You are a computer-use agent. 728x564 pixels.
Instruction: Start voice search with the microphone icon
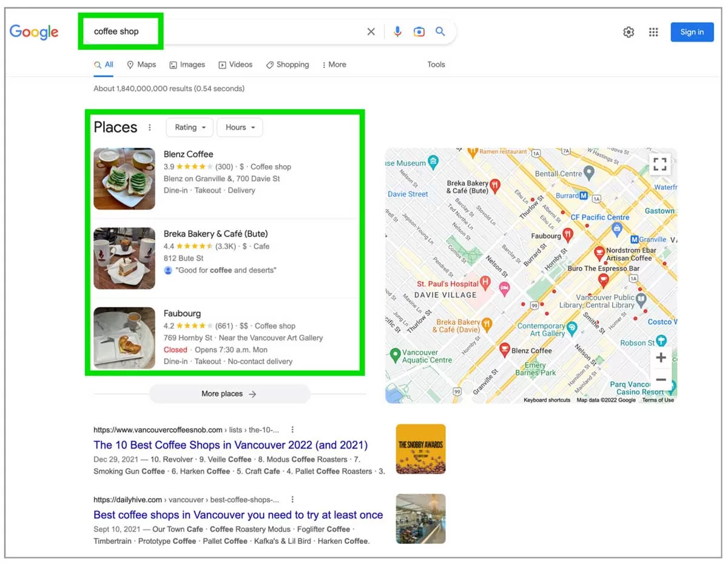point(397,32)
